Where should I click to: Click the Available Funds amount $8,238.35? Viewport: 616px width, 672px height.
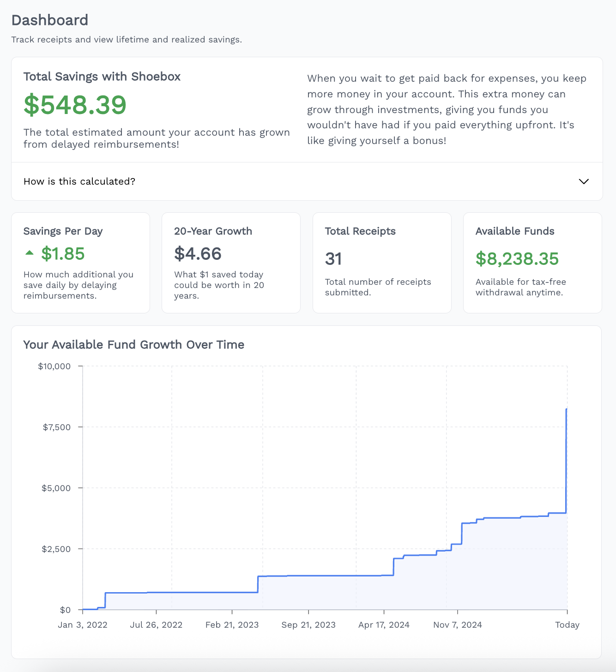point(517,259)
